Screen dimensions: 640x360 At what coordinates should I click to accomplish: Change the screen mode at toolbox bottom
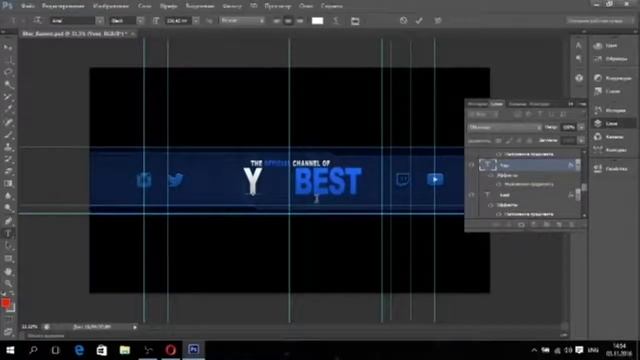click(x=8, y=332)
